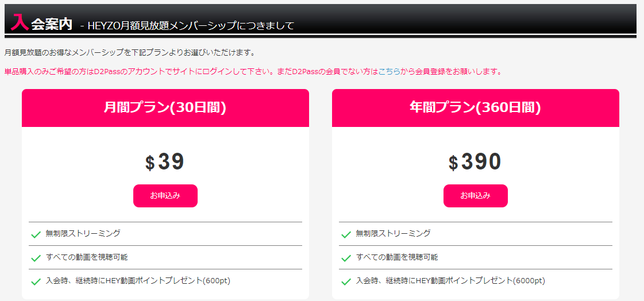Select the 年間プラン(360日間) header
644x301 pixels.
tap(475, 107)
